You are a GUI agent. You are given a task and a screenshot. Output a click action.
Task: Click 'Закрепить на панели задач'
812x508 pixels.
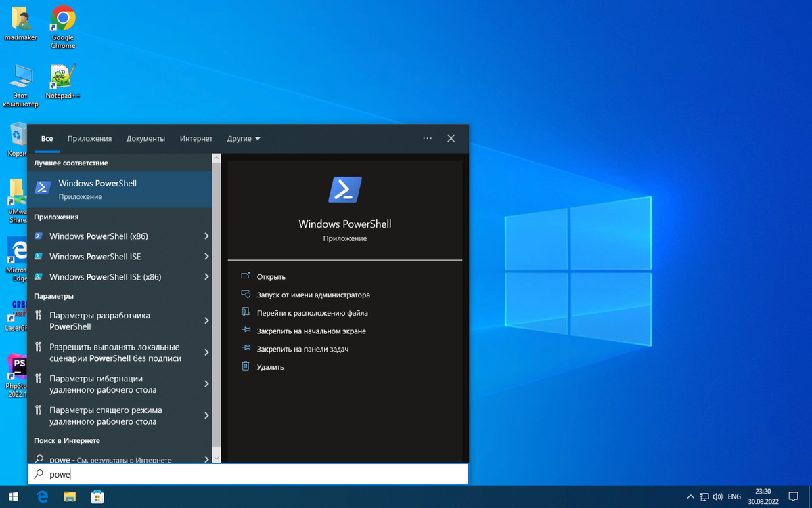click(x=302, y=349)
